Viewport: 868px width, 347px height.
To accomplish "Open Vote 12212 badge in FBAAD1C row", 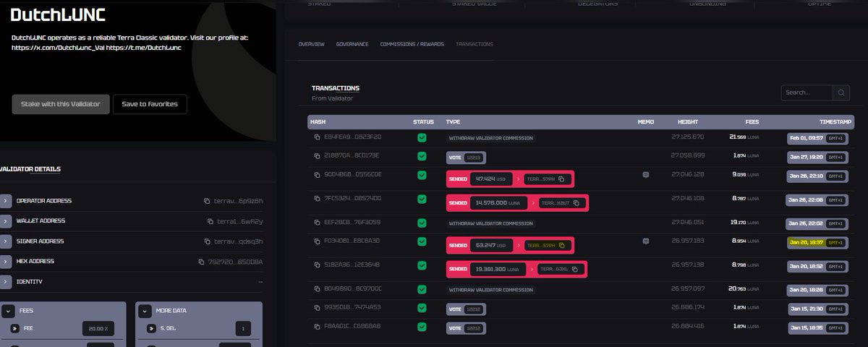I will (x=466, y=327).
